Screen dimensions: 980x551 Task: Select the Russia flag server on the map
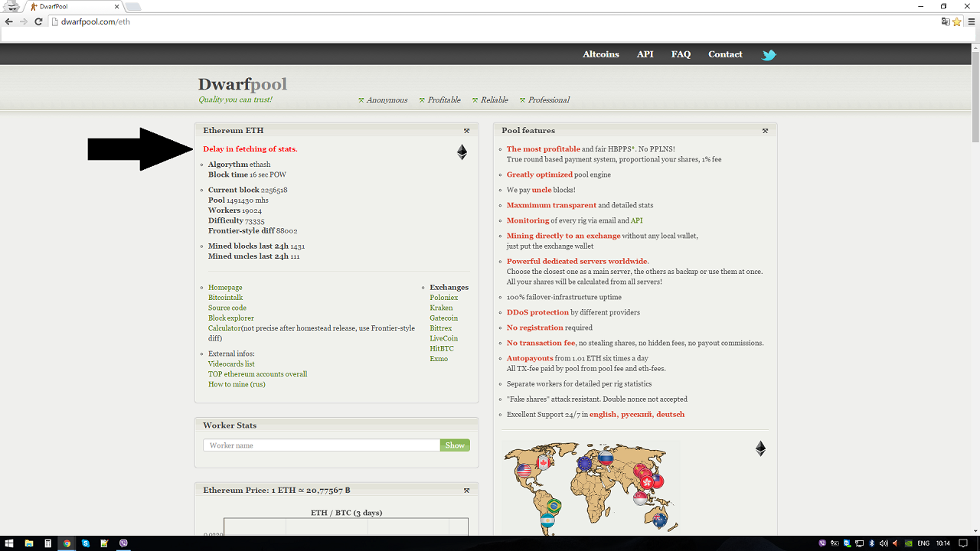pyautogui.click(x=606, y=458)
